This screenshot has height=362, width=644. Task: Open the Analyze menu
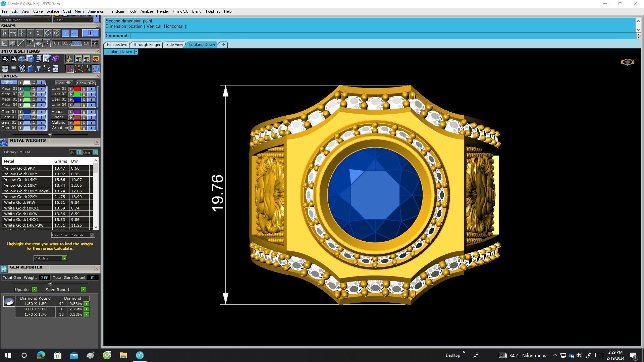point(147,11)
